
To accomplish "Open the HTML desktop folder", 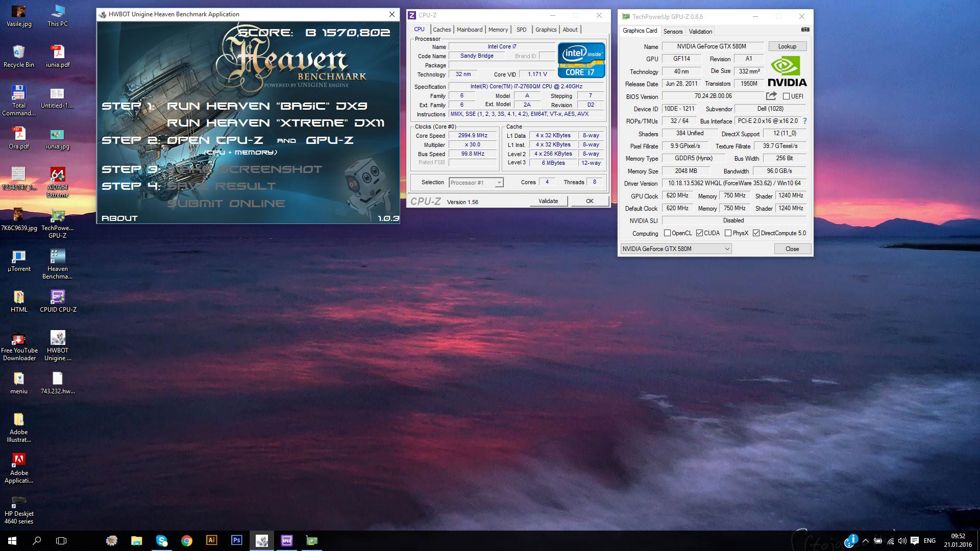I will [x=19, y=302].
